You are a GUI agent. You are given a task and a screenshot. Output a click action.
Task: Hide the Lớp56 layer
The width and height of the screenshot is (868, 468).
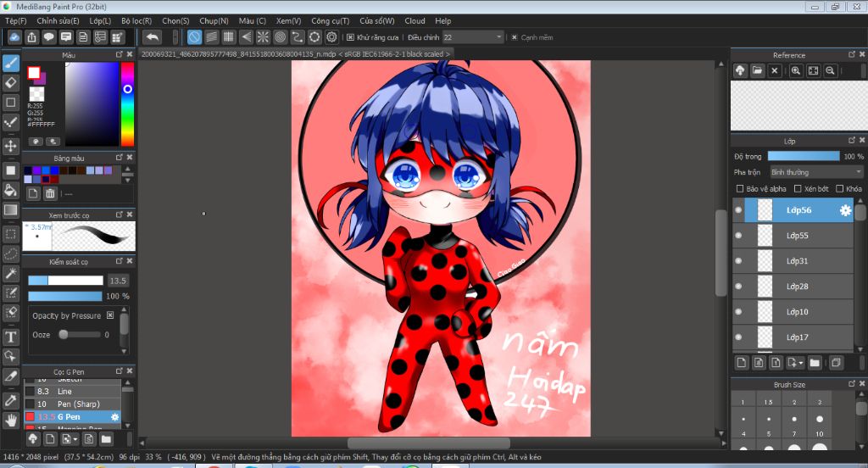[x=738, y=210]
